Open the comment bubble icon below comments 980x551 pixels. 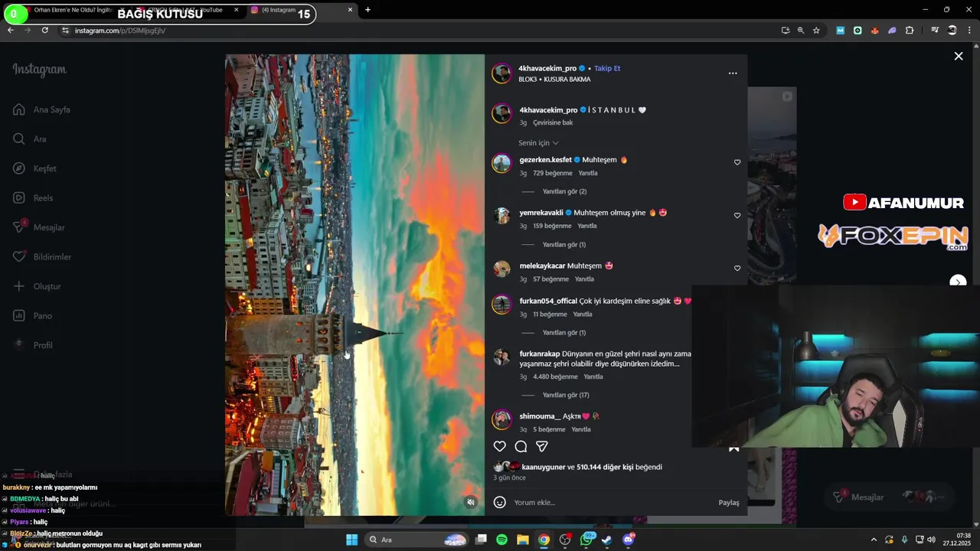(x=521, y=446)
